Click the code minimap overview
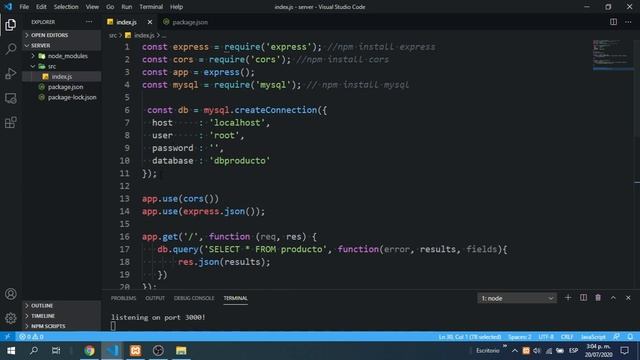The image size is (640, 360). pyautogui.click(x=612, y=55)
